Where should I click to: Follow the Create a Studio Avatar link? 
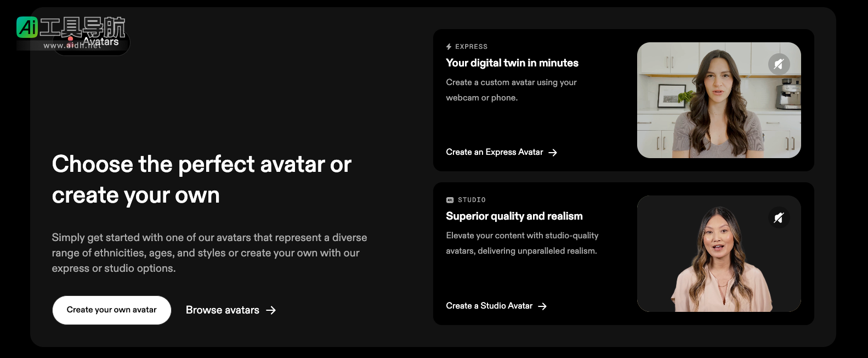point(489,306)
